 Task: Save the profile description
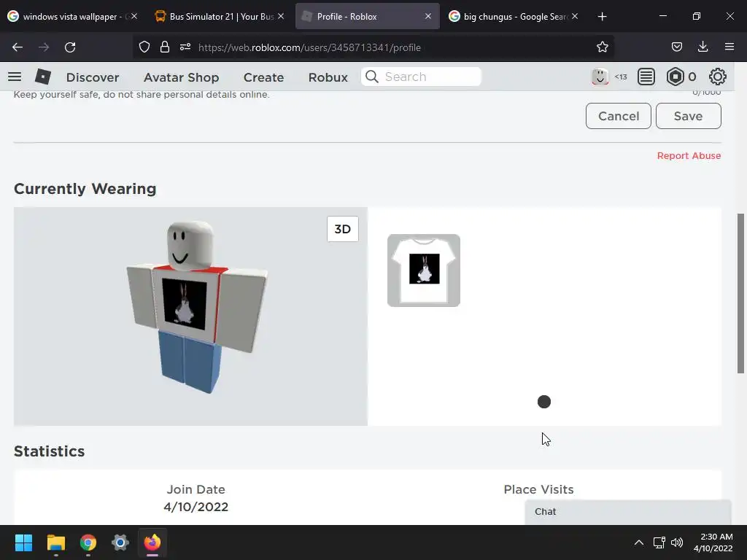(x=689, y=116)
